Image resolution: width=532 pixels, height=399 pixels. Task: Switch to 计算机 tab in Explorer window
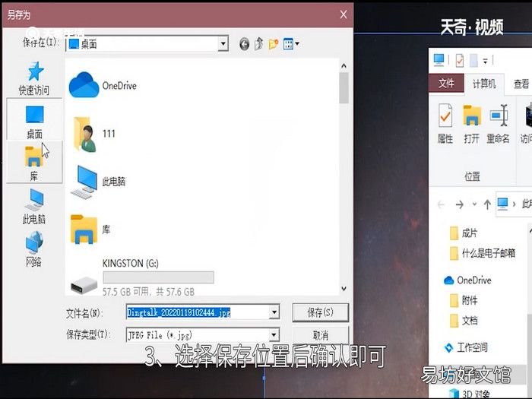(x=484, y=84)
